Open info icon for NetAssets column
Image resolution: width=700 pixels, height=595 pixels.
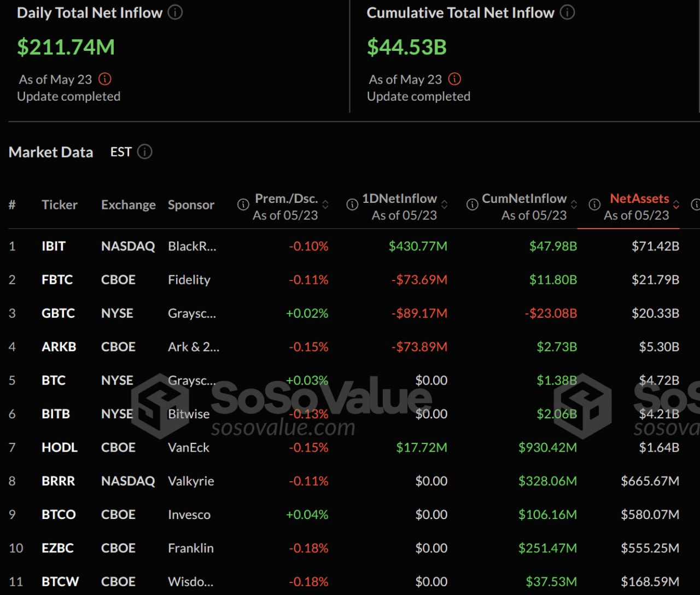coord(594,205)
